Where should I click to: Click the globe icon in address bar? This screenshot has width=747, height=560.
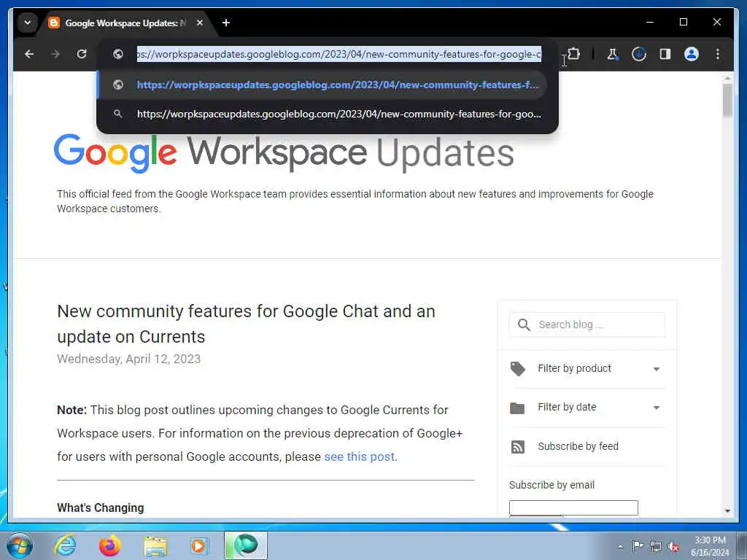(x=118, y=54)
